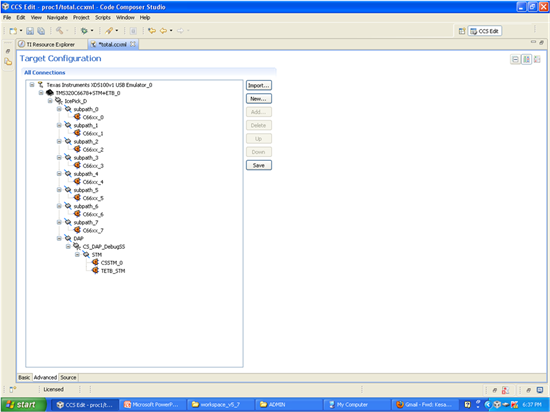Open workspace_v5_7 folder from the taskbar
The height and width of the screenshot is (412, 550).
(x=220, y=405)
